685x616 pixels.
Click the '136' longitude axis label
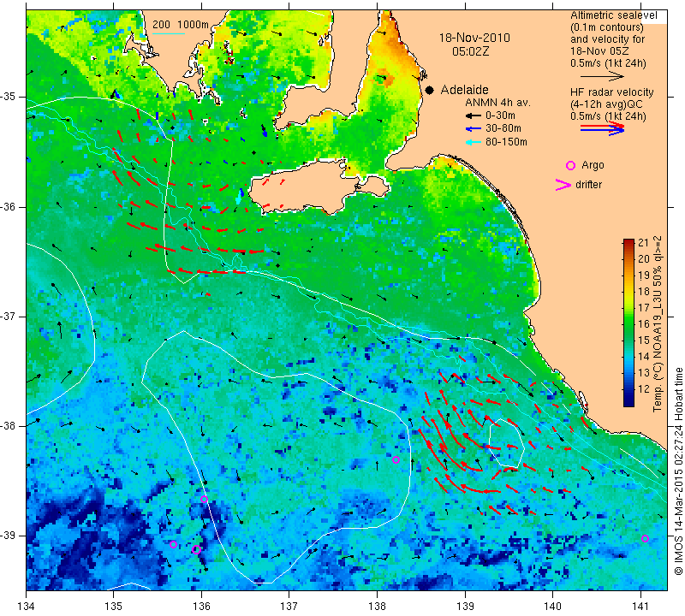click(x=201, y=606)
